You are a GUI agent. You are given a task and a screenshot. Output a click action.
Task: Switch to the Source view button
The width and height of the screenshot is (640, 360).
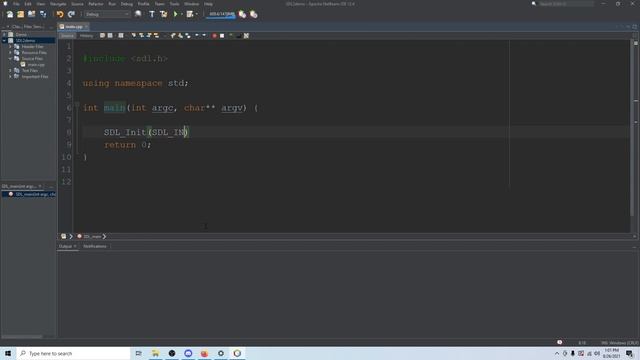[x=67, y=36]
